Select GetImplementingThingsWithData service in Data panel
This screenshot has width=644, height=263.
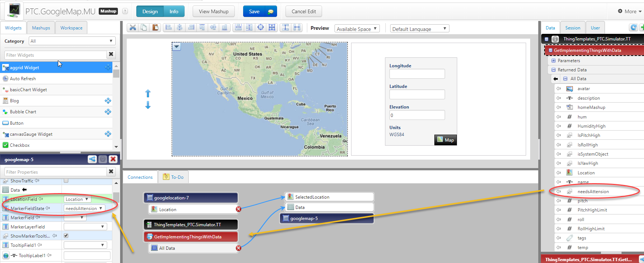click(595, 50)
